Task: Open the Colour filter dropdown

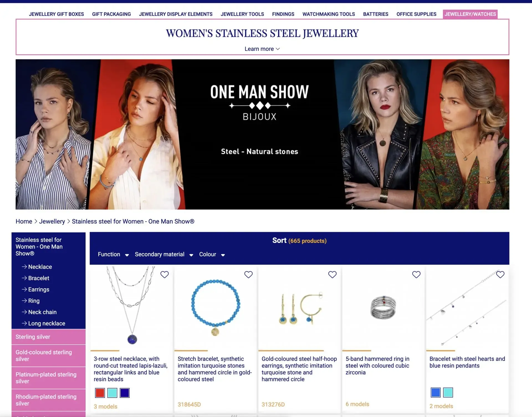Action: point(212,254)
